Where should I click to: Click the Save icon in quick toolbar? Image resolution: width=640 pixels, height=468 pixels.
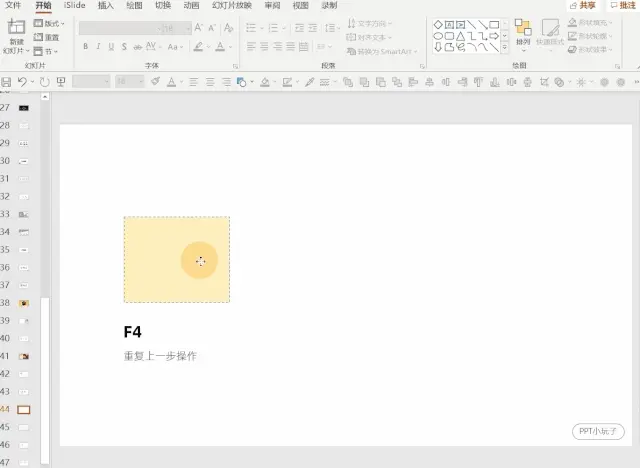click(6, 82)
